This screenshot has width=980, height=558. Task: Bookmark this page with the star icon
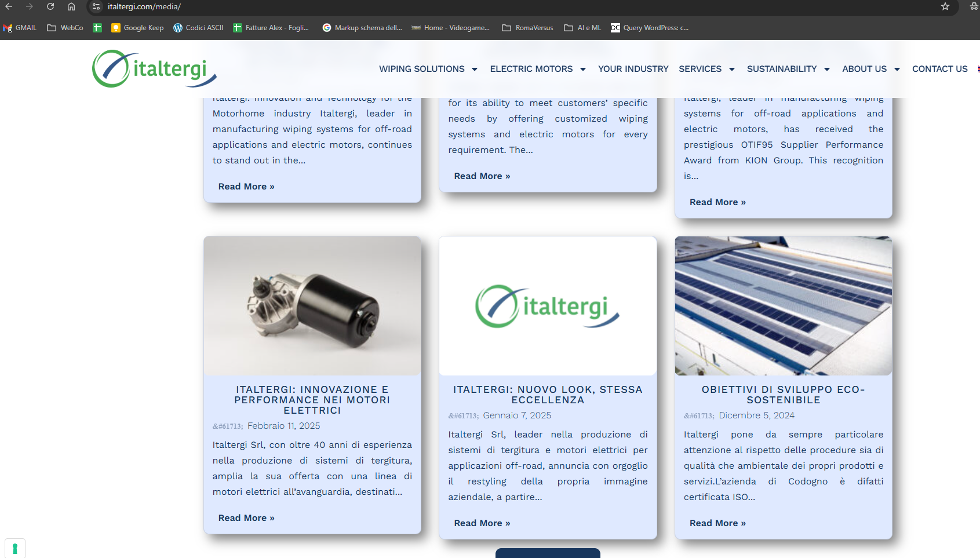(x=945, y=6)
